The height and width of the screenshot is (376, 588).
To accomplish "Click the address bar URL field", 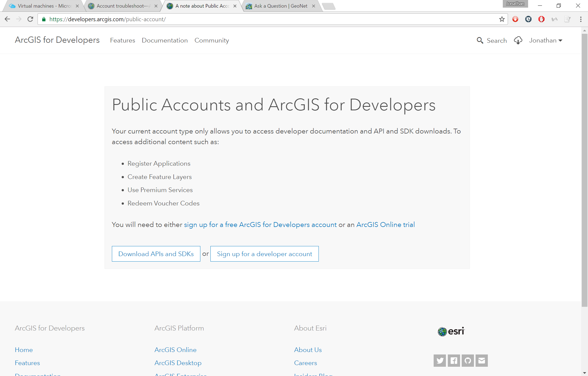I will (272, 19).
